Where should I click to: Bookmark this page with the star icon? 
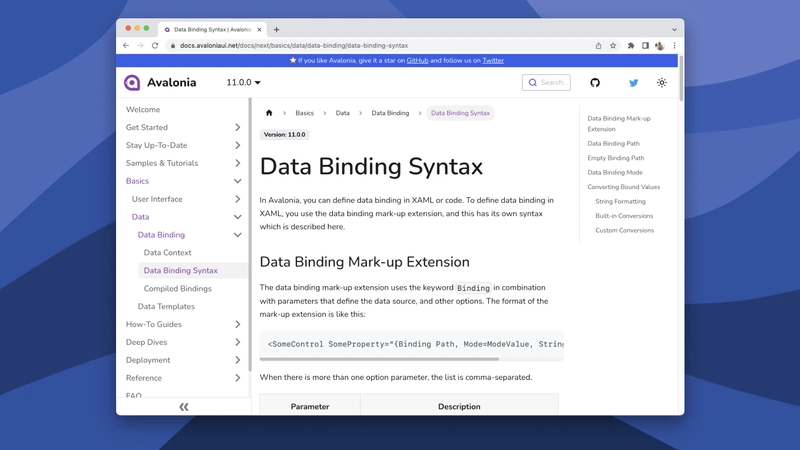(613, 45)
